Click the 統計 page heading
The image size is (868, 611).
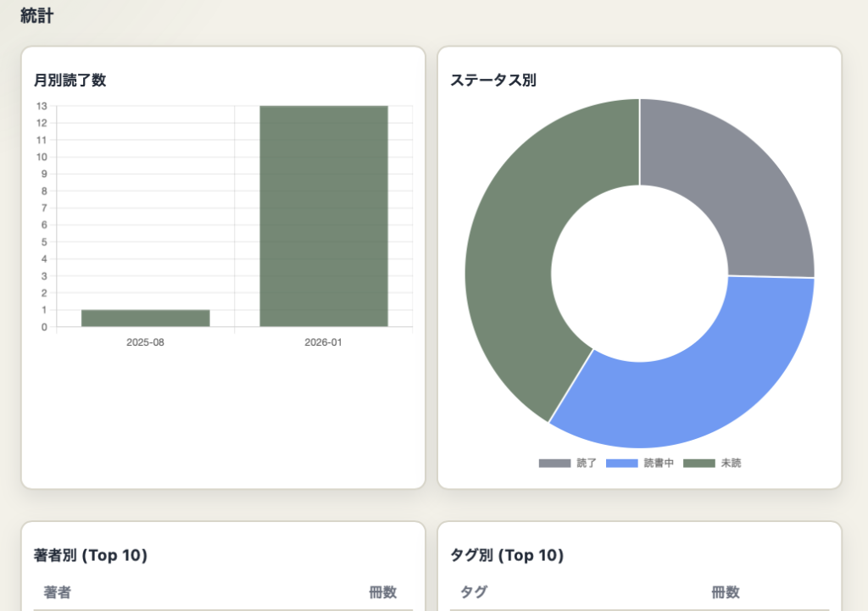coord(36,16)
